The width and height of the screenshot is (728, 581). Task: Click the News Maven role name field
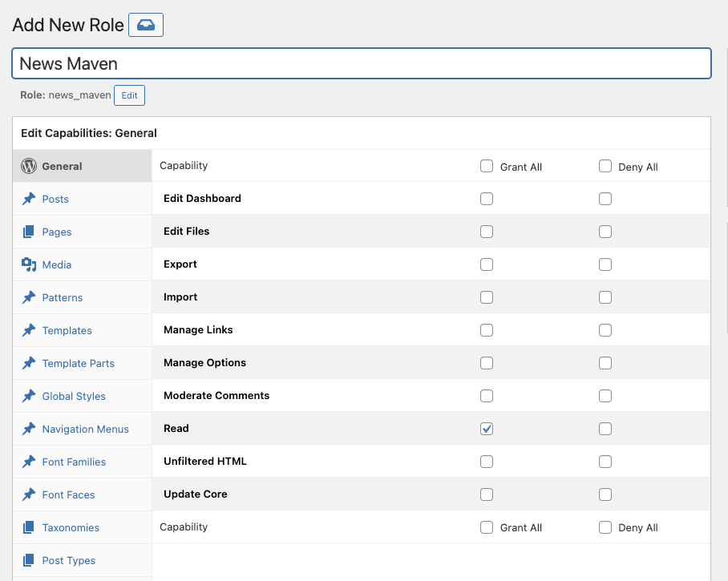click(x=361, y=63)
